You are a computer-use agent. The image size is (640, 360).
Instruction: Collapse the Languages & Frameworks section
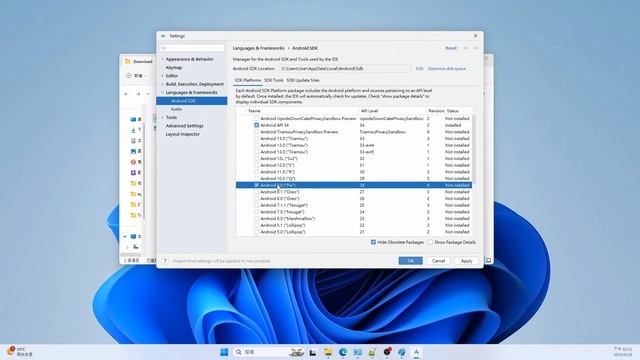(x=162, y=93)
